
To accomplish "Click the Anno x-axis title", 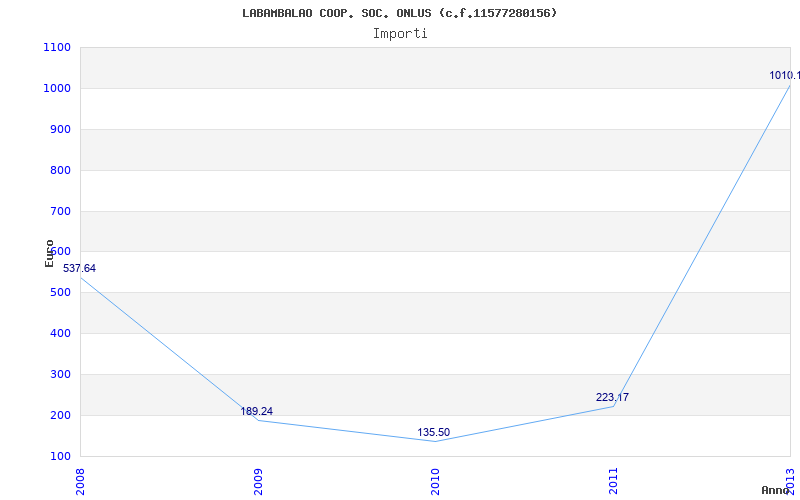I will (776, 490).
